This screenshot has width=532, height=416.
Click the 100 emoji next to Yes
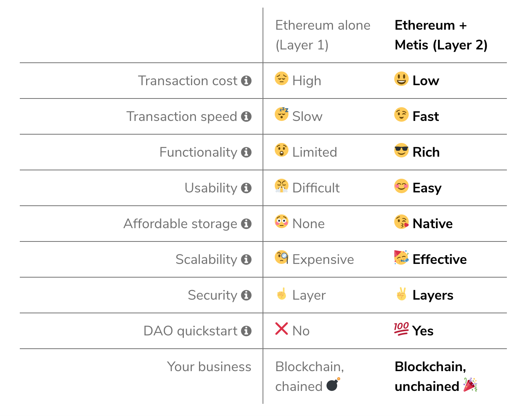coord(401,329)
